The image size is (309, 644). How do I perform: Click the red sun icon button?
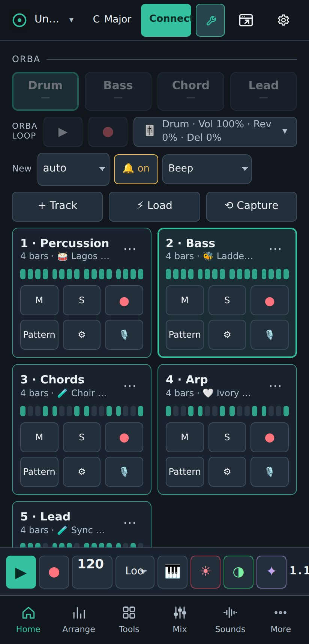pos(205,572)
